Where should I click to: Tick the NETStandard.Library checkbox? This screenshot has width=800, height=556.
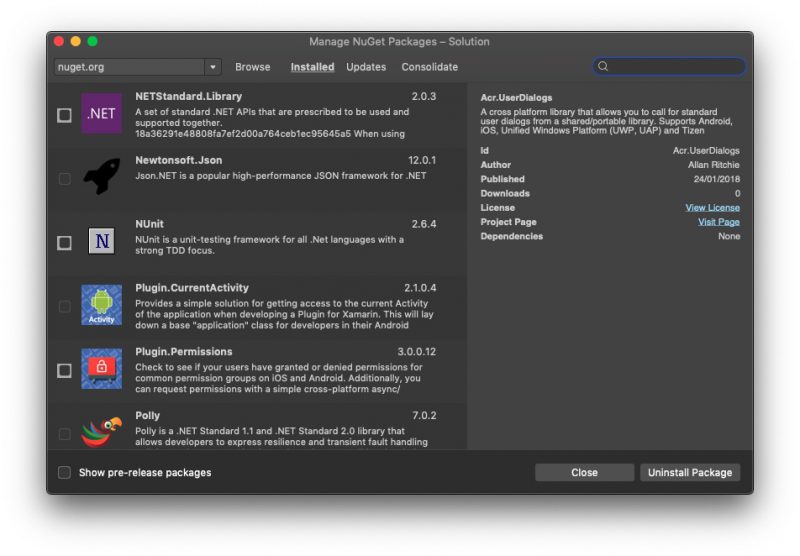(64, 115)
